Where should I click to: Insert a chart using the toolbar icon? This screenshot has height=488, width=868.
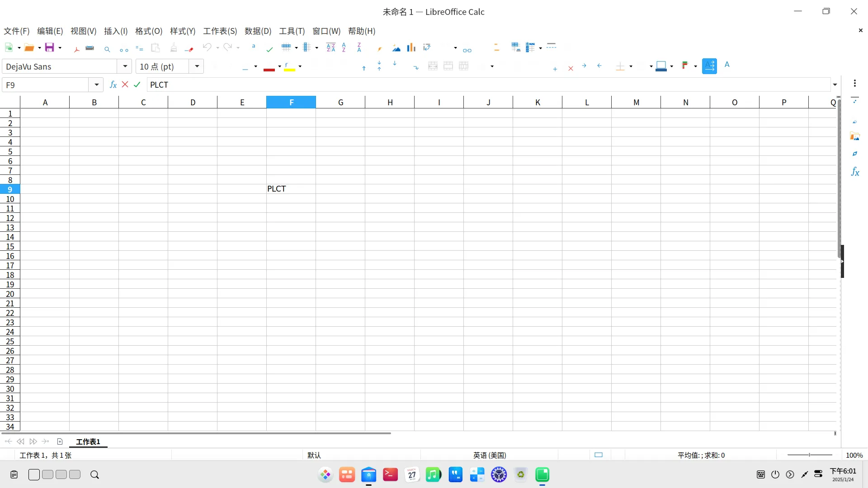[411, 47]
